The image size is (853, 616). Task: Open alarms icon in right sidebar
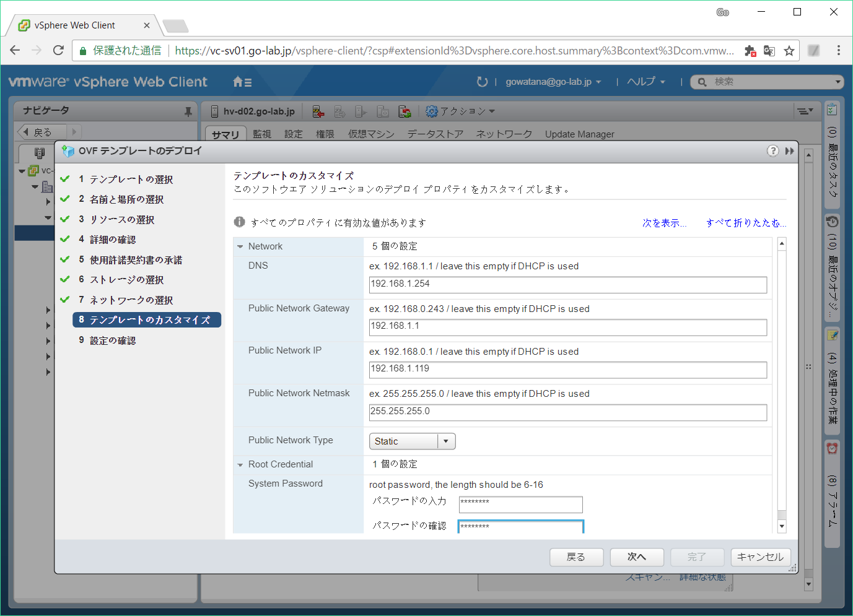[x=832, y=448]
